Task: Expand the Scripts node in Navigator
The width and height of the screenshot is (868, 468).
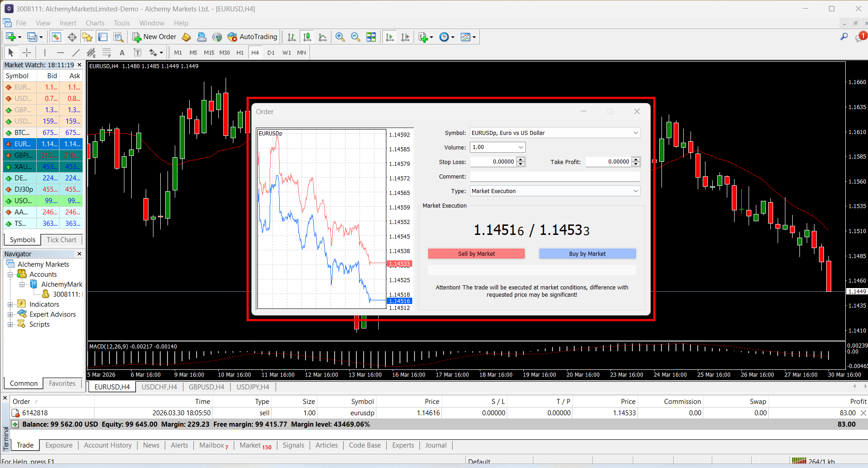Action: pos(10,324)
